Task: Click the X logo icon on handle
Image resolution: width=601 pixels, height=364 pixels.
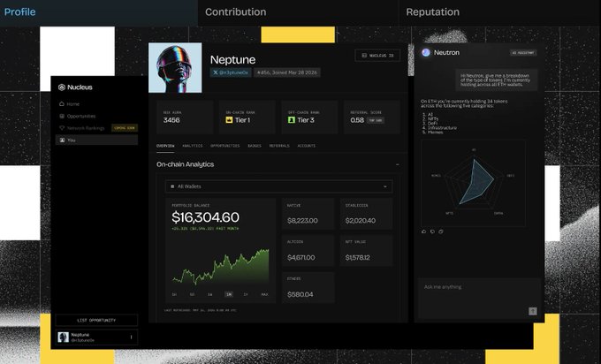Action: (216, 72)
